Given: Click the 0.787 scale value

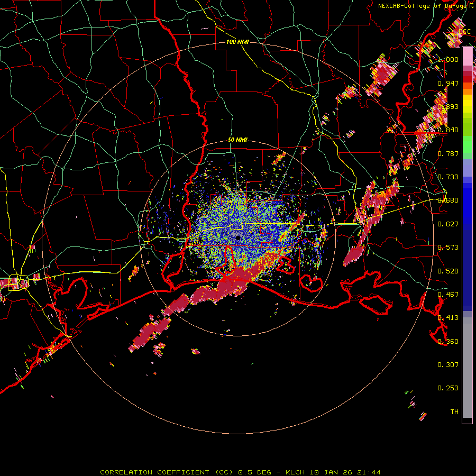Looking at the screenshot, I should tap(448, 153).
